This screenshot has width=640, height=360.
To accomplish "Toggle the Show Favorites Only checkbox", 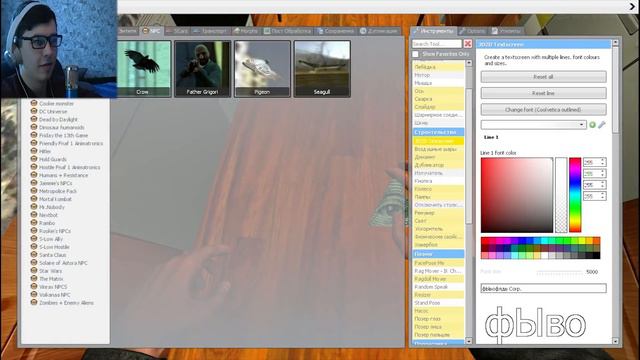I will click(416, 54).
